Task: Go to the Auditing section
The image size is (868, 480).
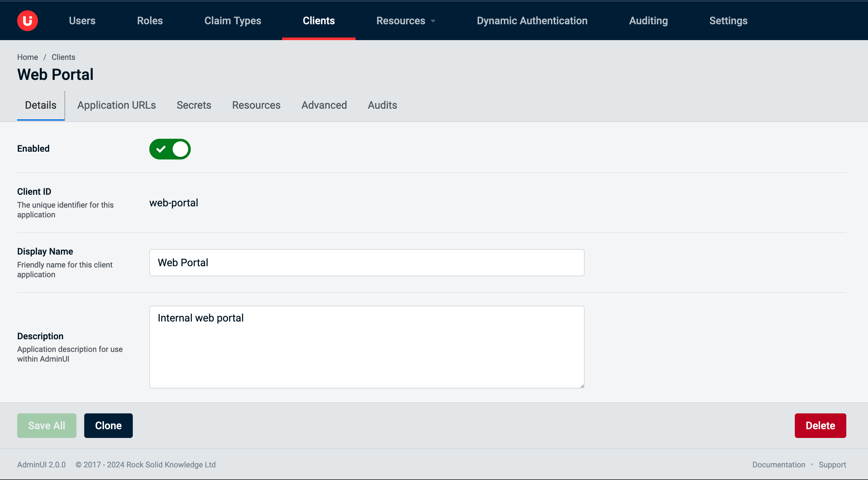Action: (x=648, y=20)
